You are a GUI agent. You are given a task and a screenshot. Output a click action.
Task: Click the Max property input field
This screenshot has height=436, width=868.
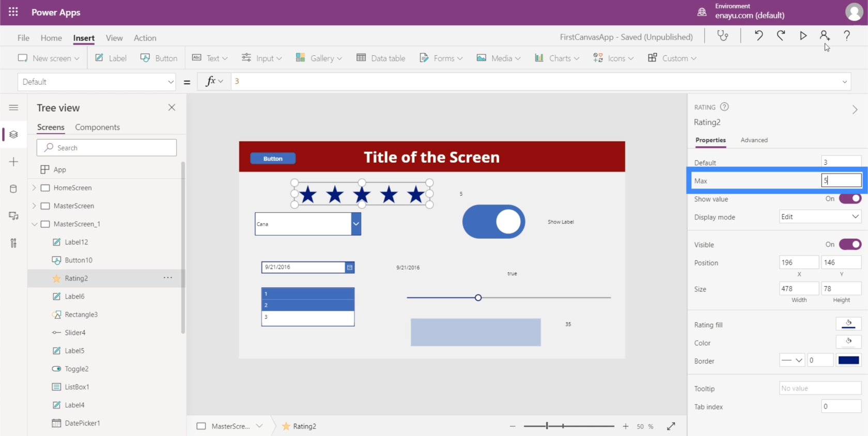[841, 180]
